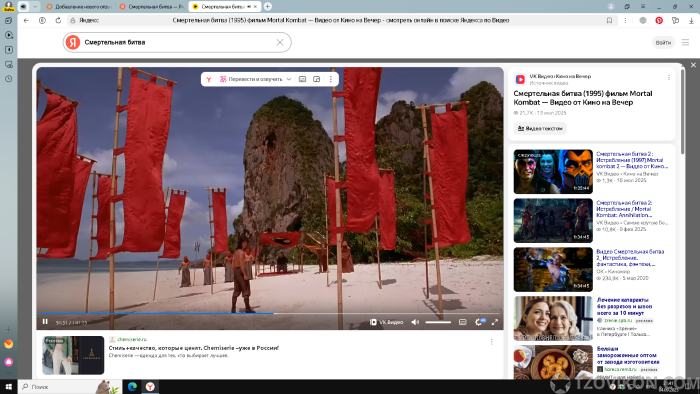Click the chemiserie ad thumbnail image
This screenshot has height=394, width=700.
click(x=73, y=355)
